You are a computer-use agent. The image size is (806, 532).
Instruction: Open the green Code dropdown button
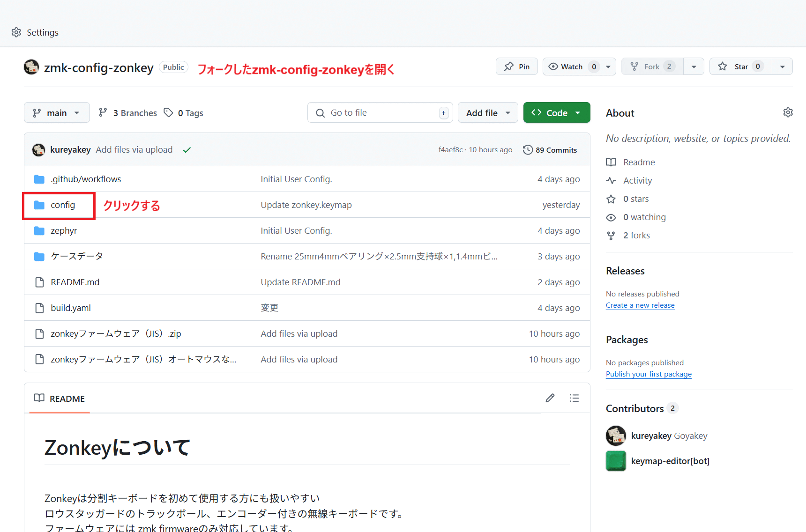[557, 113]
